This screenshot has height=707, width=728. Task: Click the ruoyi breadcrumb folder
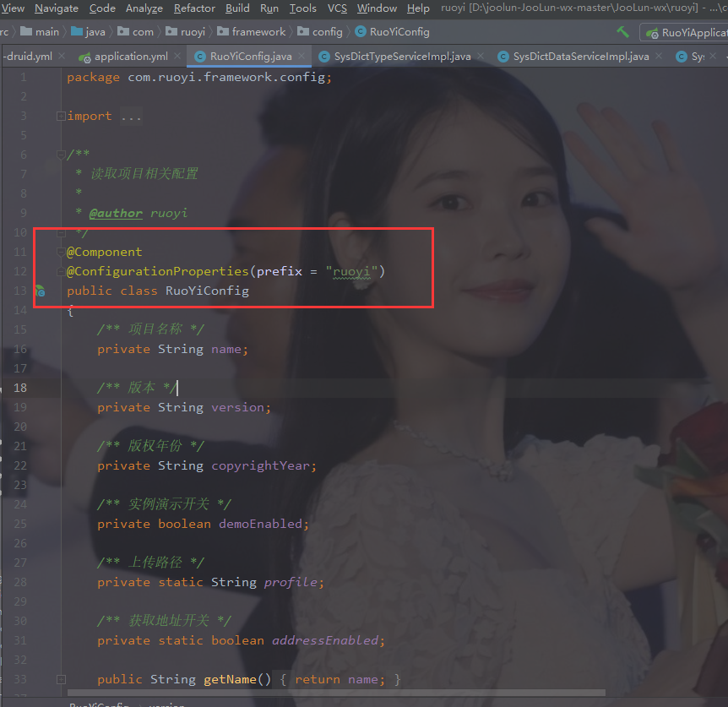tap(185, 32)
